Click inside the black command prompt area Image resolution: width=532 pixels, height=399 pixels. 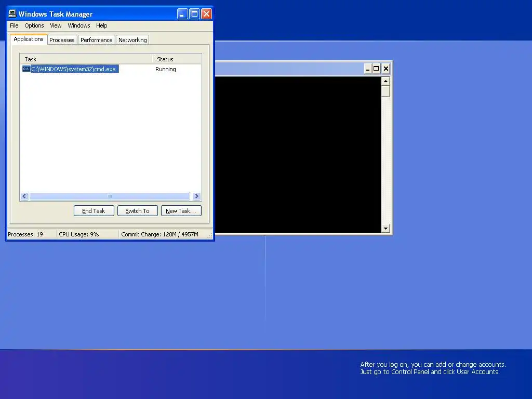click(298, 155)
